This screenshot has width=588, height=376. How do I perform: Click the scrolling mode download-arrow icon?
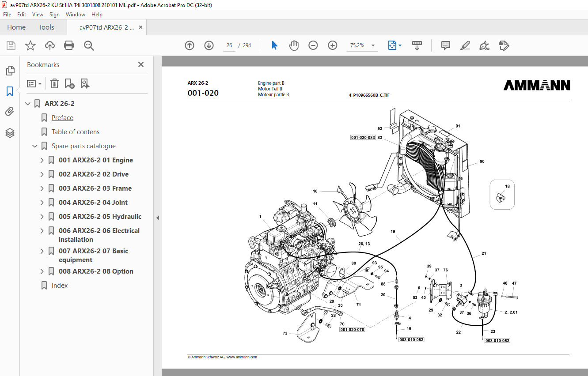click(417, 45)
